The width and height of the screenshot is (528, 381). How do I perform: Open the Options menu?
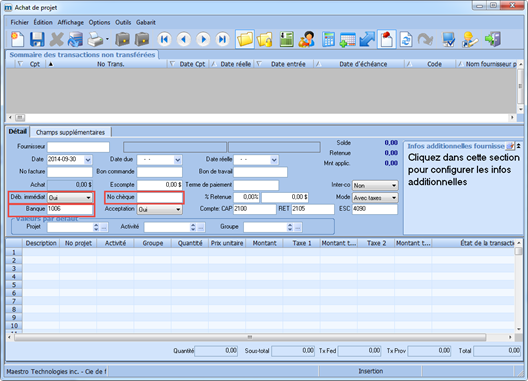(99, 22)
